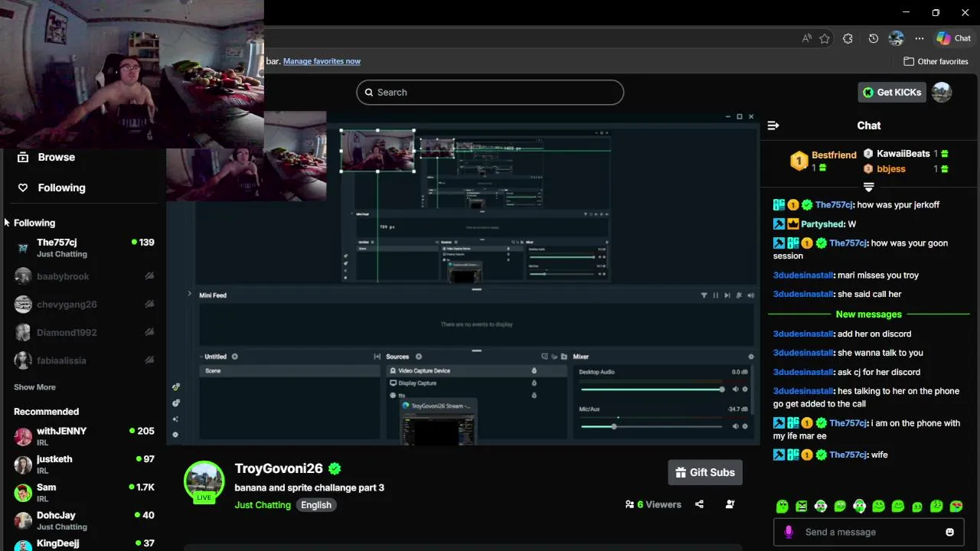Click the Mini Feed speaker icon in stream
This screenshot has height=551, width=980.
(750, 295)
